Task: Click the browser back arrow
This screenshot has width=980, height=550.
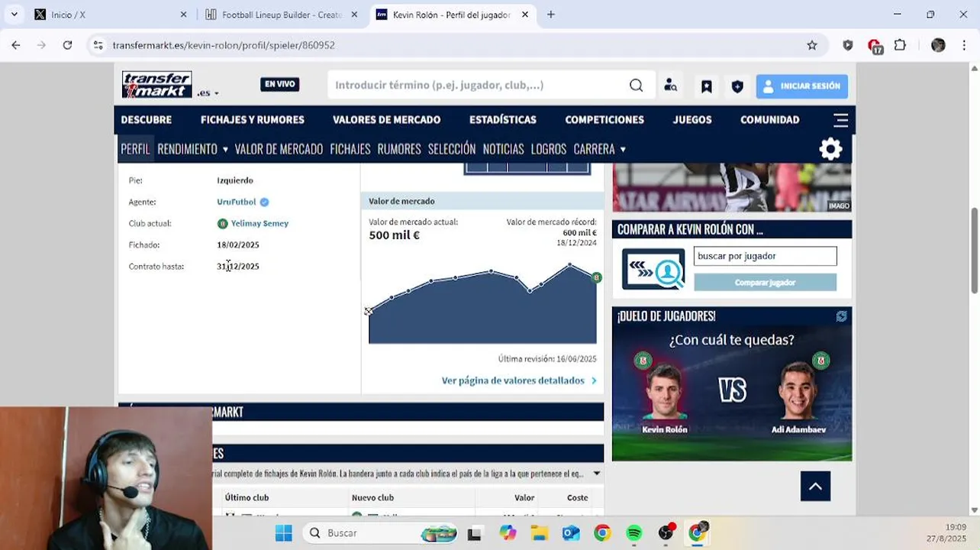Action: pyautogui.click(x=16, y=45)
